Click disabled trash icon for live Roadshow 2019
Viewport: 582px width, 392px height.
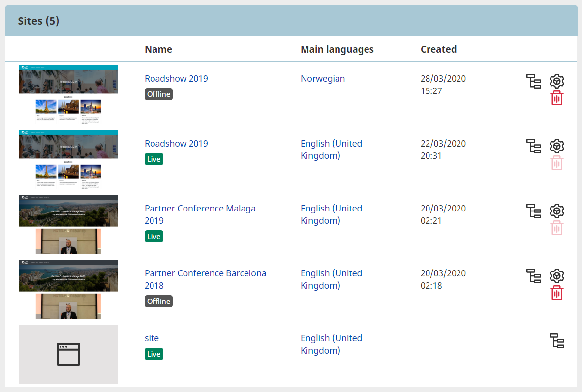point(557,163)
